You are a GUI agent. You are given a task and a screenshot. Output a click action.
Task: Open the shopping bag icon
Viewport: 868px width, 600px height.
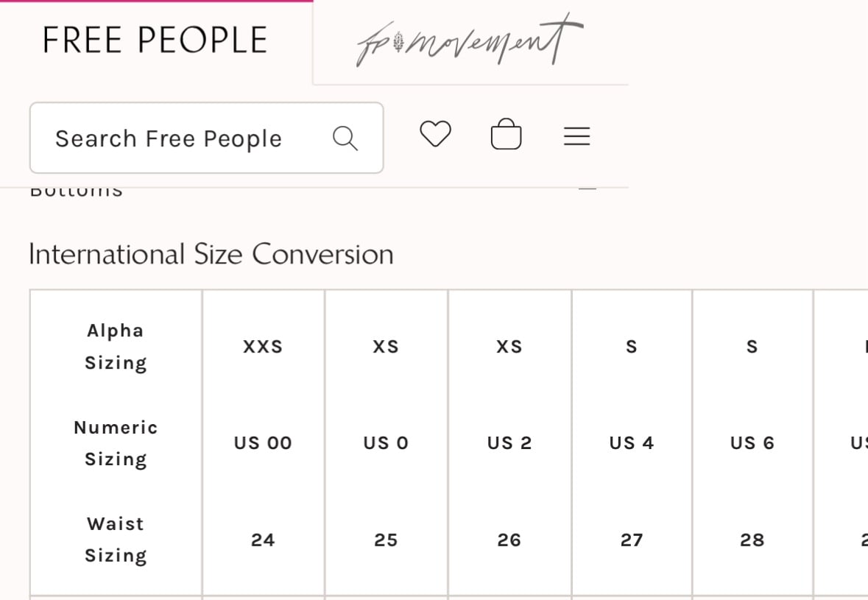[506, 134]
